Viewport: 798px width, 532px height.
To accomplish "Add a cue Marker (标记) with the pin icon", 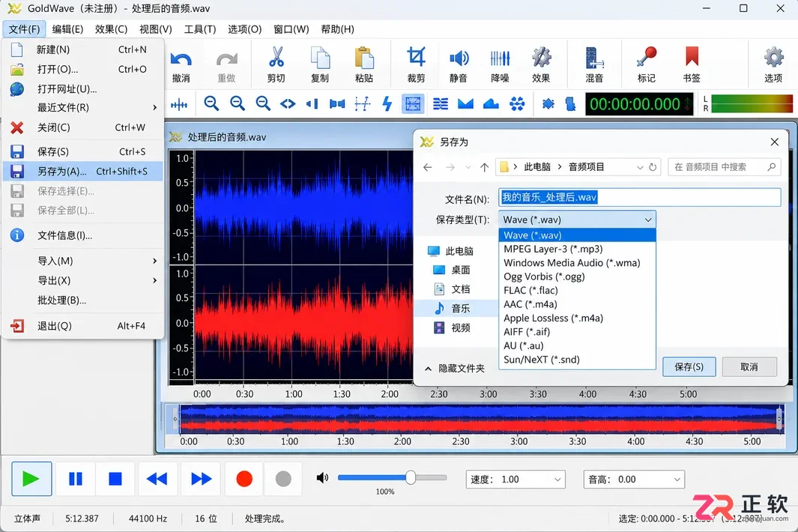I will coord(647,64).
